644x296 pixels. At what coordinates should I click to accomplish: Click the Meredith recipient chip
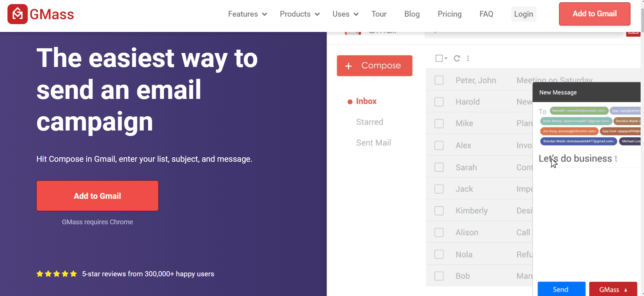(x=579, y=111)
